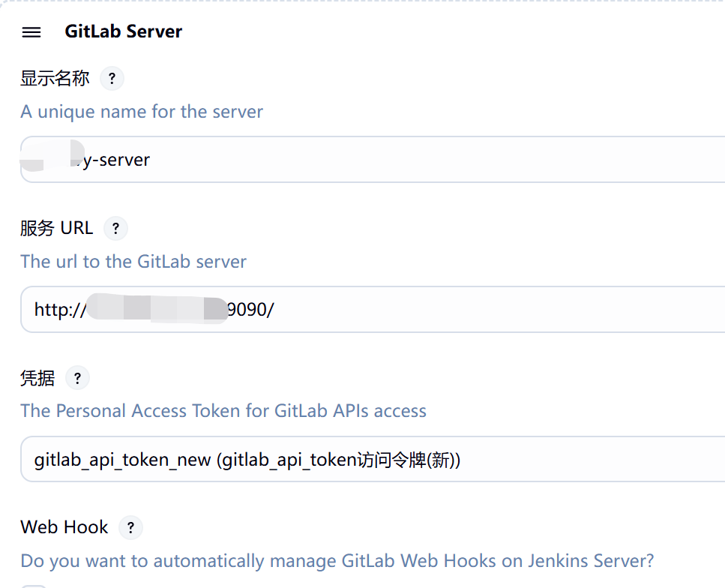Click the 凭据 label
Screen dimensions: 725x588
37,379
